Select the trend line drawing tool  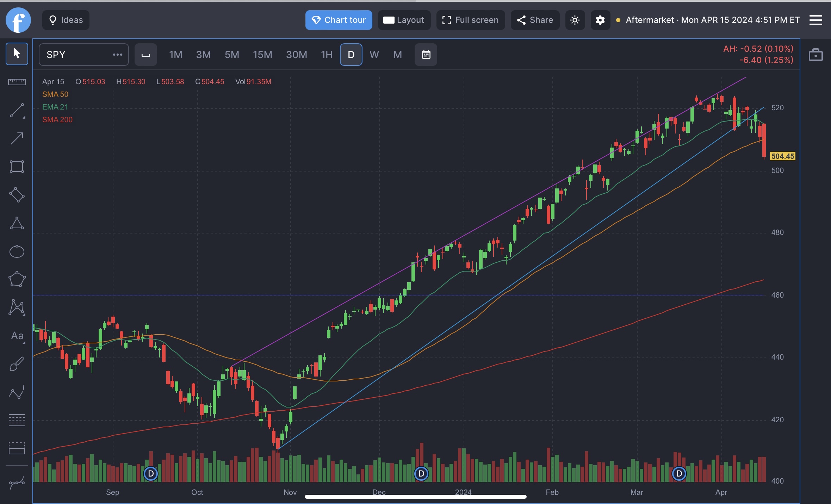click(17, 110)
